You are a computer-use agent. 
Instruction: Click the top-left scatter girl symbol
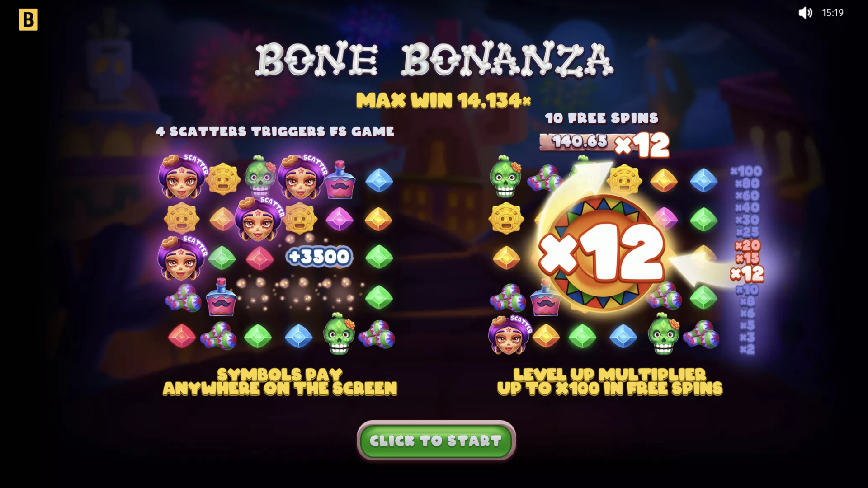point(183,177)
